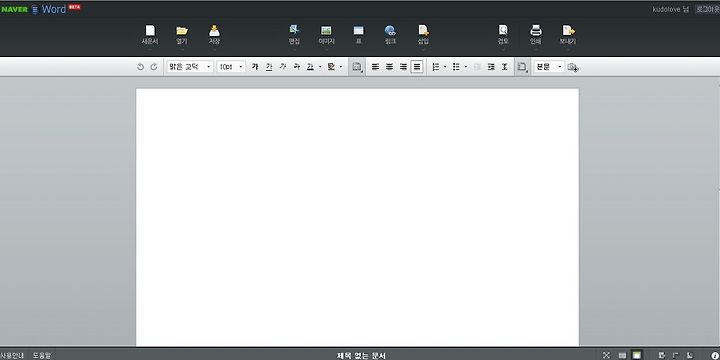Print the document via 인쇄 icon
The image size is (720, 360).
click(535, 35)
